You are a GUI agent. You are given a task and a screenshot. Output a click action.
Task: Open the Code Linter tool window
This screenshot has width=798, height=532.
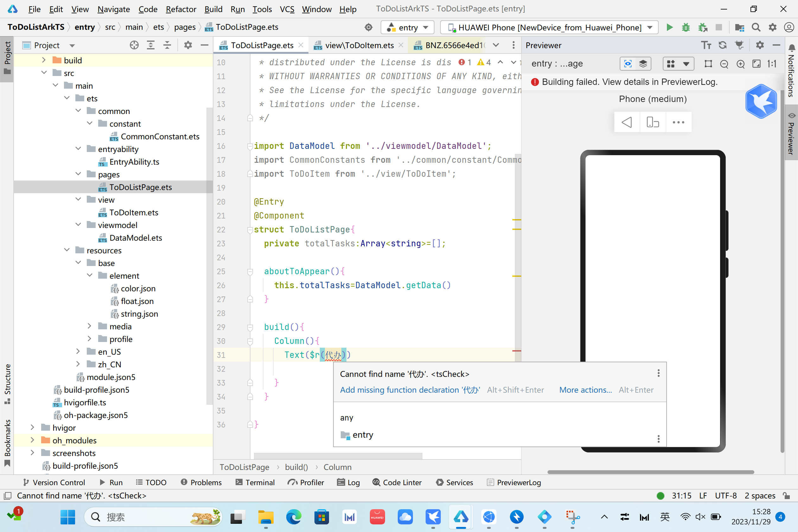click(x=397, y=482)
